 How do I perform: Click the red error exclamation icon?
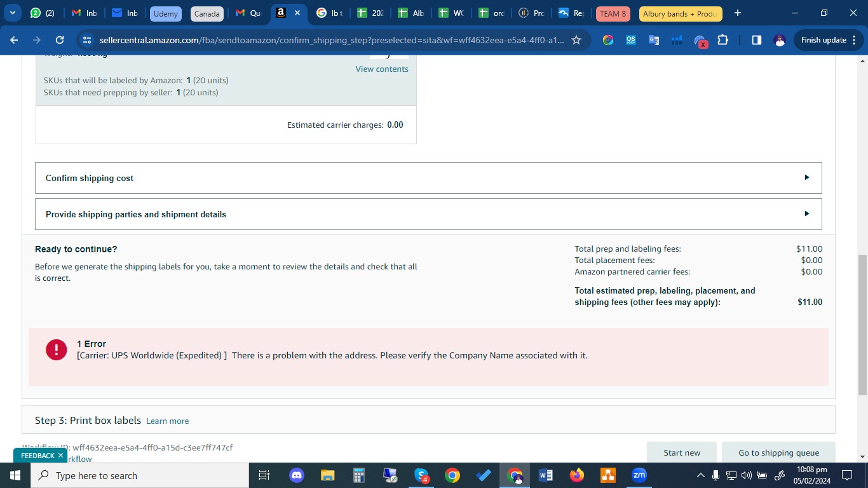tap(57, 349)
